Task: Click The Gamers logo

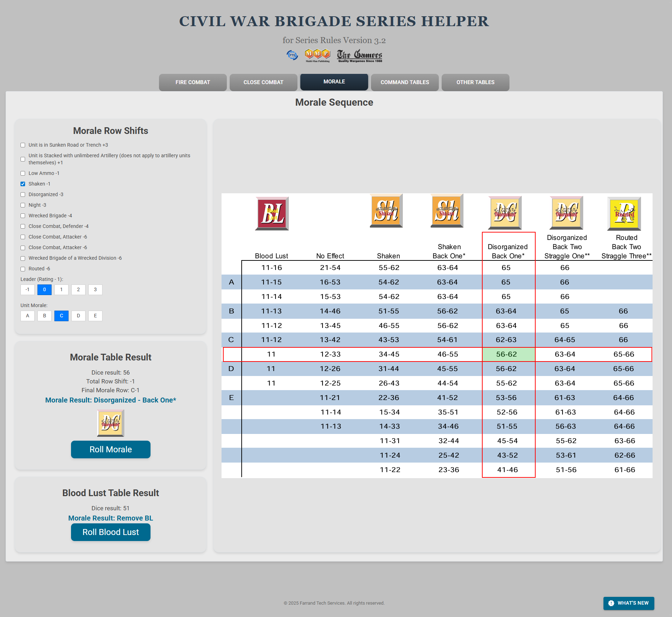Action: [359, 56]
